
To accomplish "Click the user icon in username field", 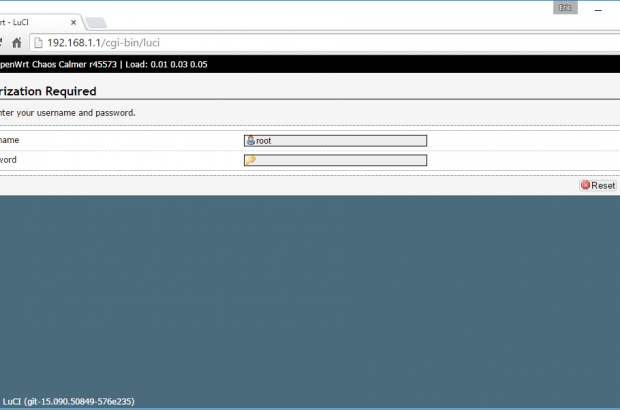I will (250, 141).
